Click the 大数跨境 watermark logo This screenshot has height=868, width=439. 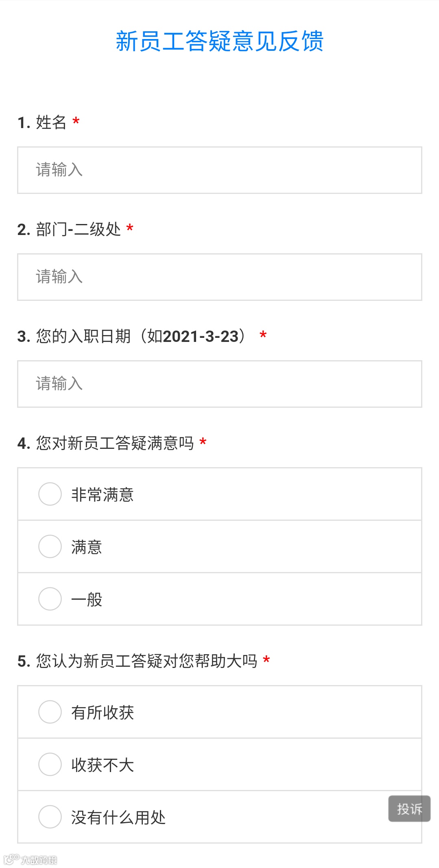click(31, 859)
